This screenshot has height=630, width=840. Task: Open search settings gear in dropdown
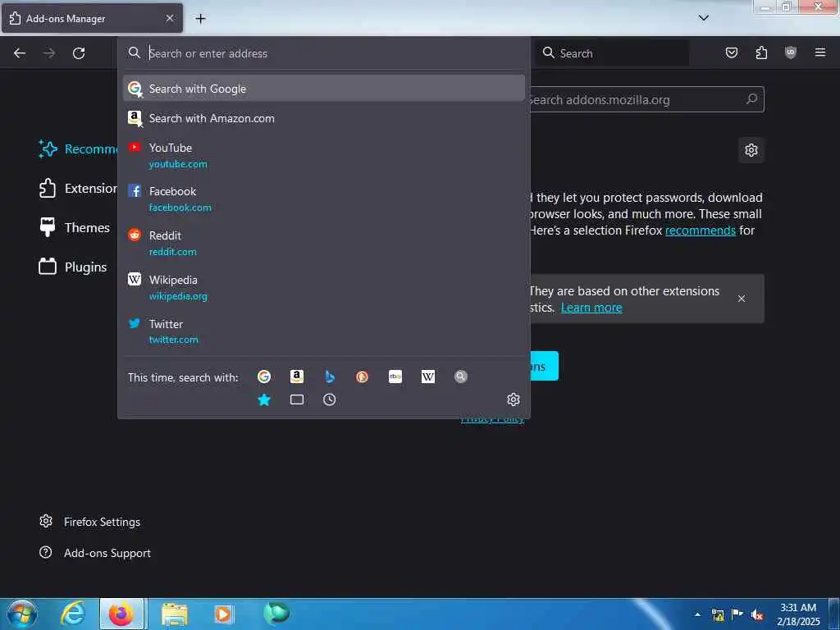[x=514, y=399]
